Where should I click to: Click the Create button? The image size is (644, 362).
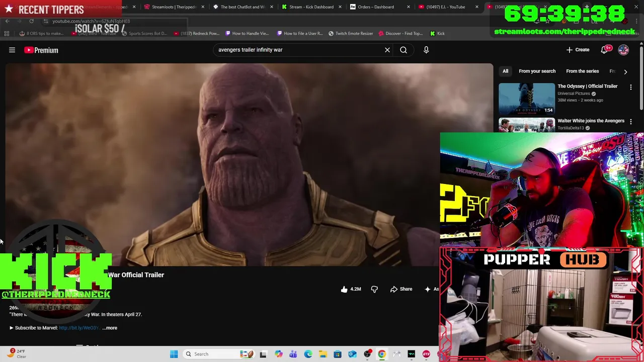pos(578,50)
